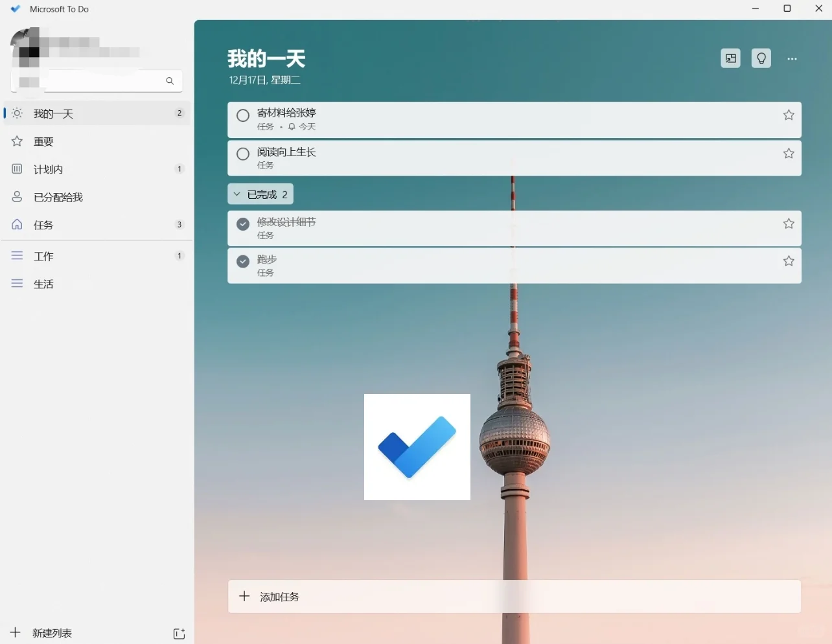Open the background theme picker icon

[x=730, y=58]
